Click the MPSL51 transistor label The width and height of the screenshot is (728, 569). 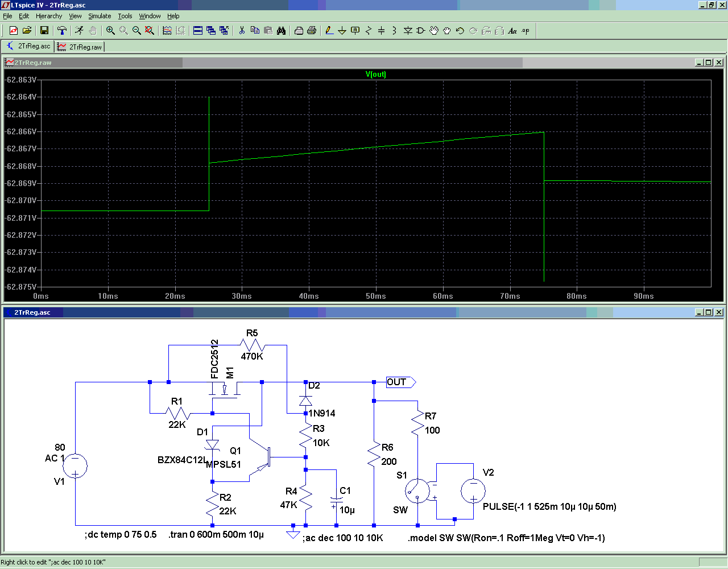point(224,464)
